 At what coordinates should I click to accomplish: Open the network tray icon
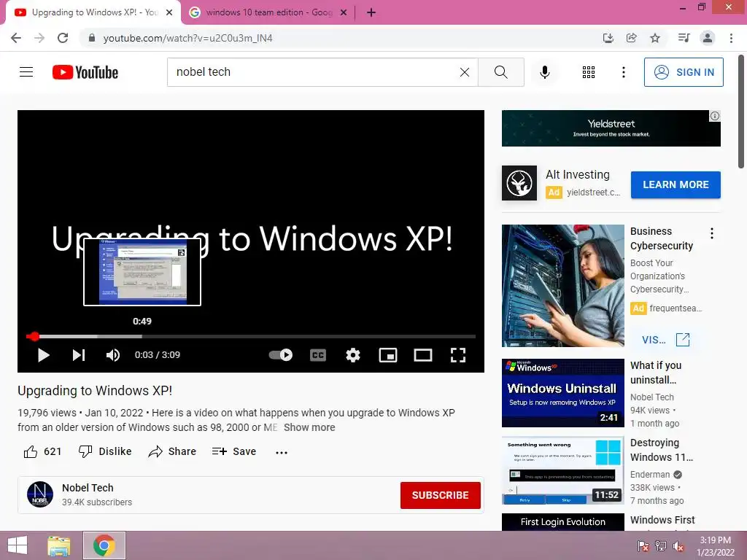pyautogui.click(x=661, y=546)
